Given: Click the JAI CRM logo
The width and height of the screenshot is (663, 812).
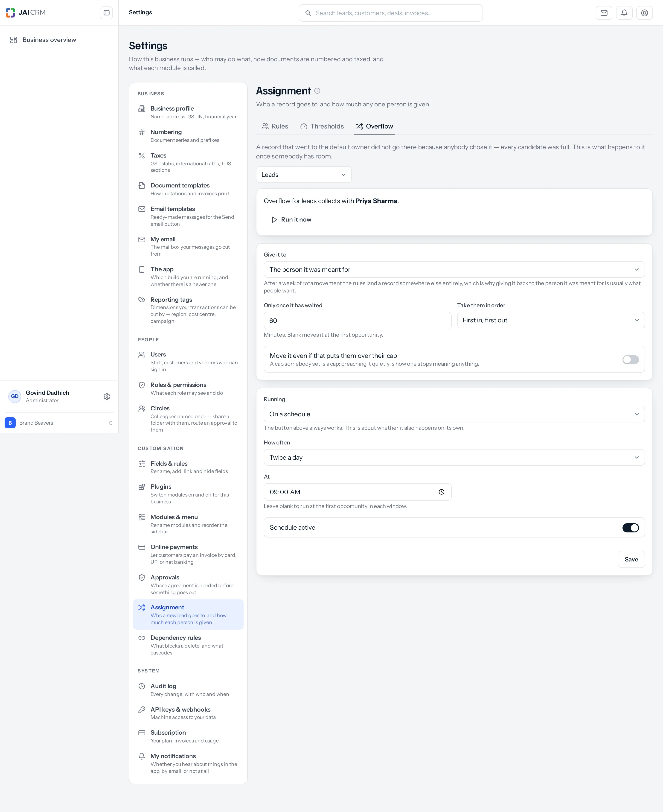Looking at the screenshot, I should tap(26, 13).
